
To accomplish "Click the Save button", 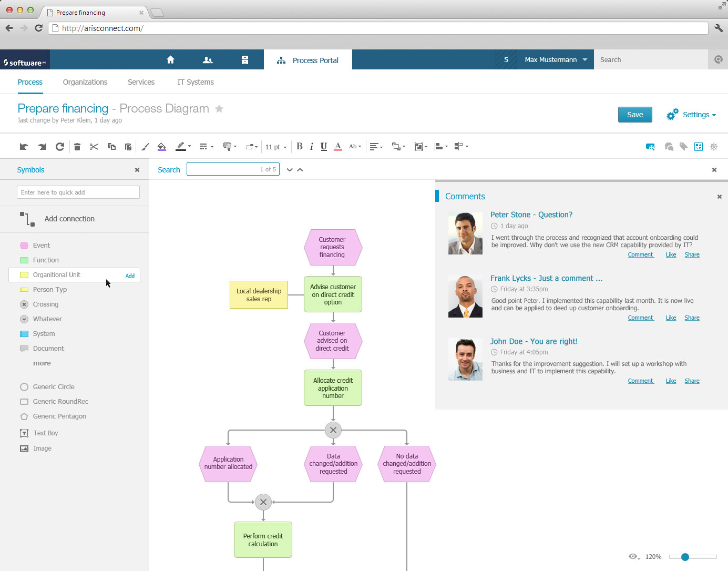I will (x=635, y=115).
